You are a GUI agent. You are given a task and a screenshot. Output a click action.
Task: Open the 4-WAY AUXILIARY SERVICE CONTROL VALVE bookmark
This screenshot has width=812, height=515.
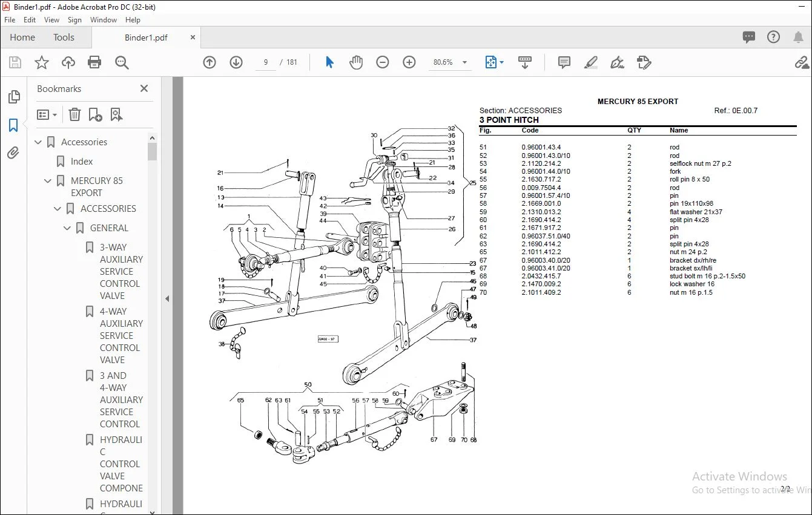(x=121, y=336)
